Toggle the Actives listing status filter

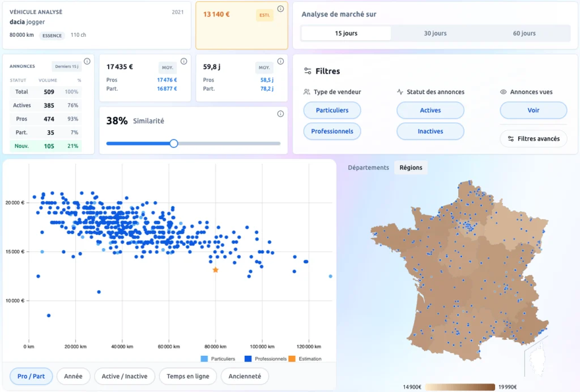pos(430,110)
